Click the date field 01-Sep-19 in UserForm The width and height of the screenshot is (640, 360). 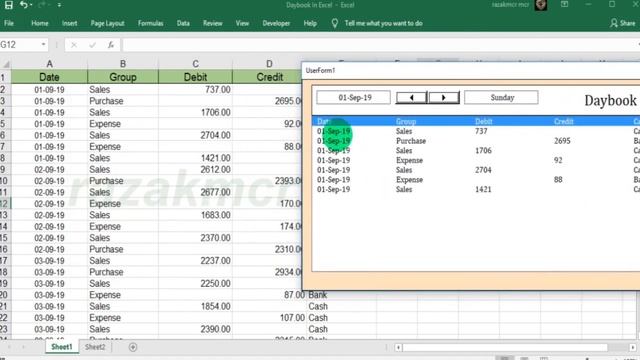click(x=353, y=98)
